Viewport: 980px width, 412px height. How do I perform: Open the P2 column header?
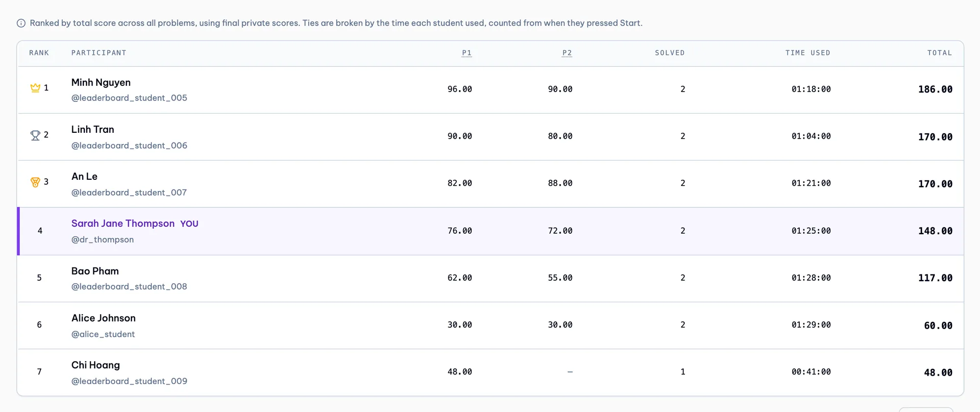567,53
